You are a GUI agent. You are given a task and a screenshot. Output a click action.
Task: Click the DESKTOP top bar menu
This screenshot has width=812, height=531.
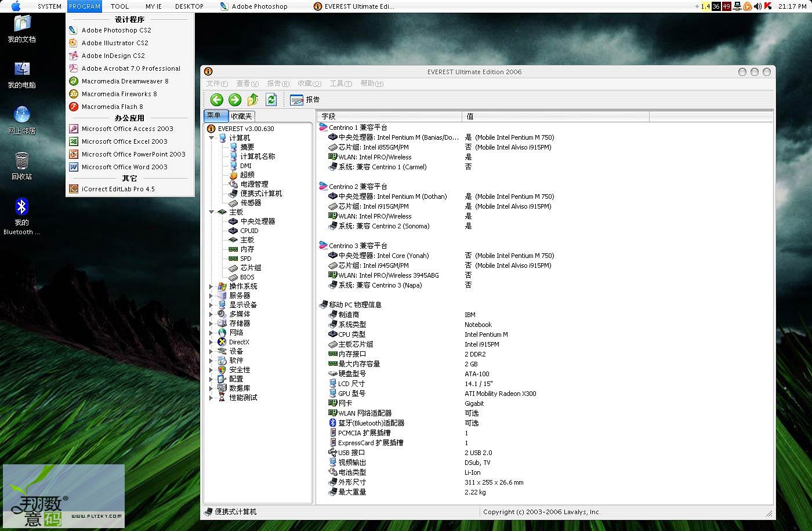click(190, 6)
